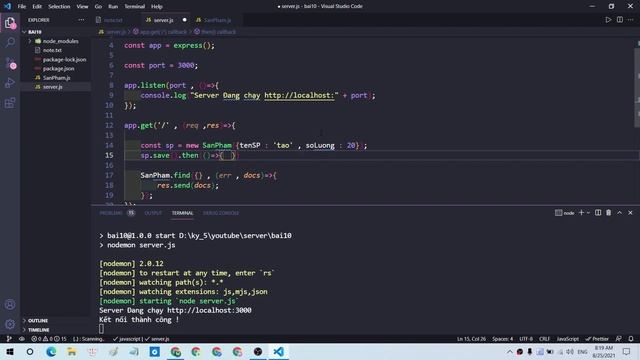The height and width of the screenshot is (360, 640).
Task: Show hidden system tray icons
Action: tap(510, 351)
